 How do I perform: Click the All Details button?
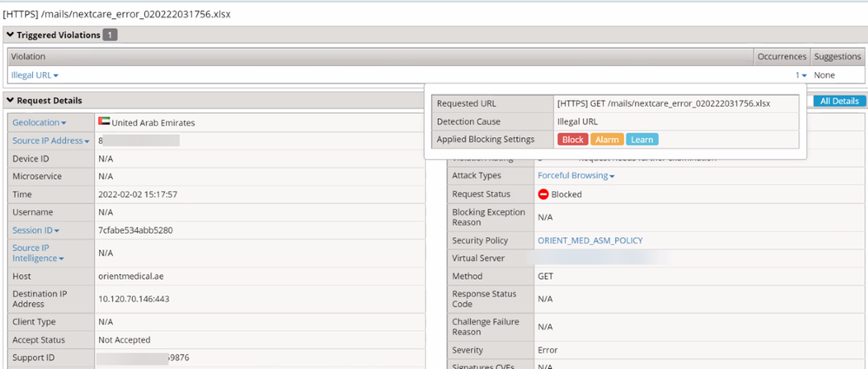coord(838,101)
